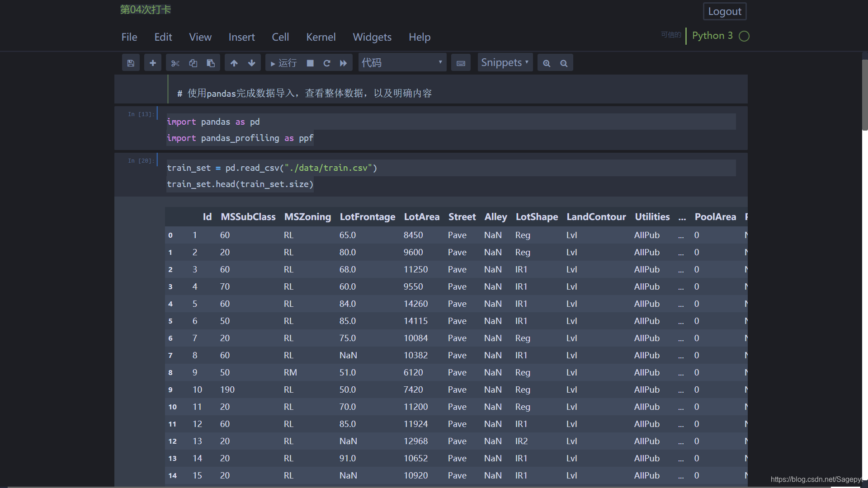Move selected cell up arrow
The height and width of the screenshot is (488, 868).
point(234,63)
